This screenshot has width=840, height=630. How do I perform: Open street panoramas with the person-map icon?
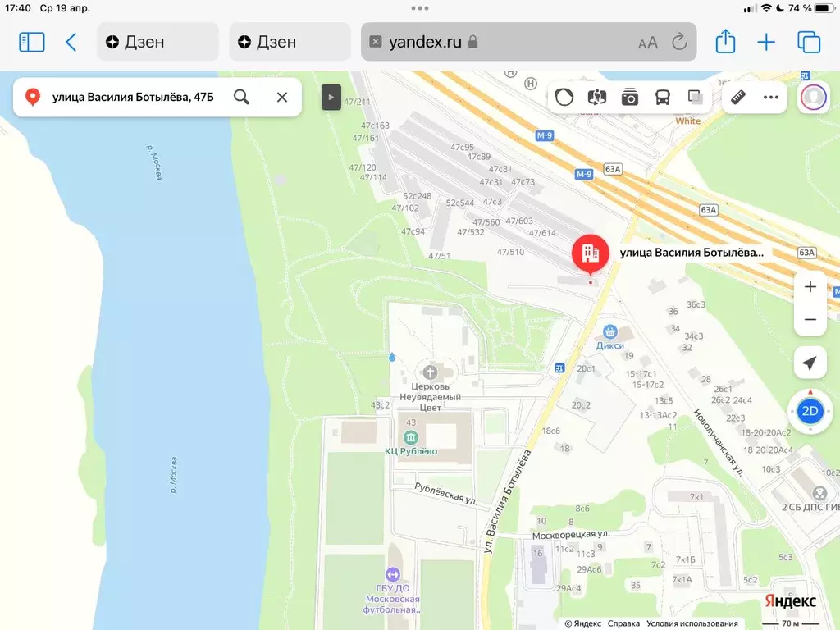click(x=597, y=97)
